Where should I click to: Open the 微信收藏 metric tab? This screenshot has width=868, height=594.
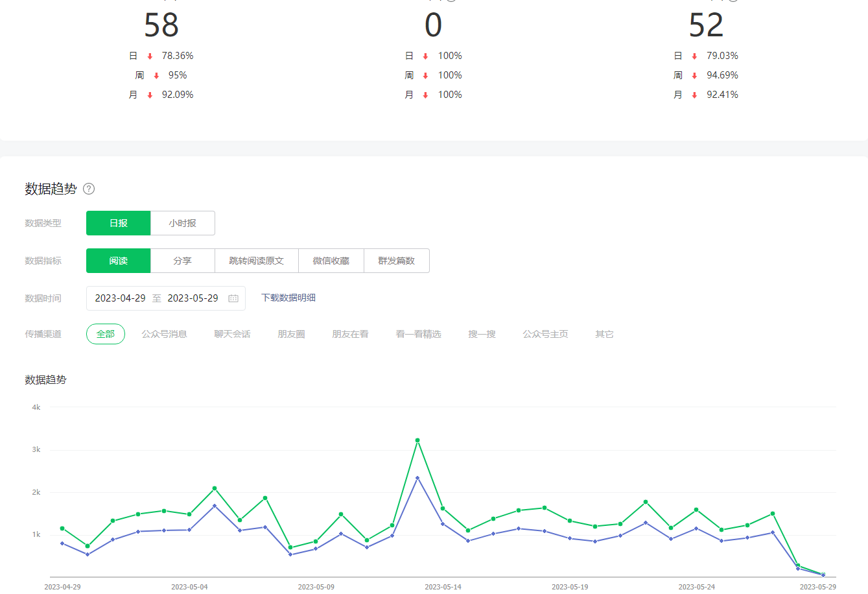point(331,261)
